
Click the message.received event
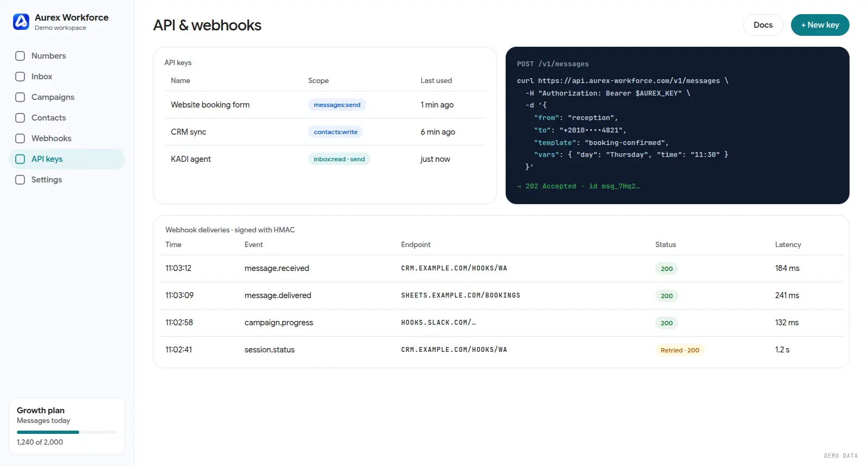point(277,268)
